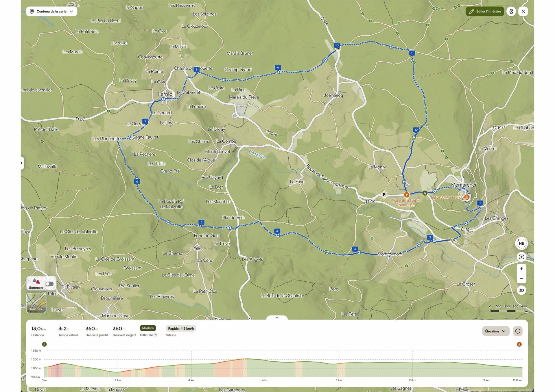Image resolution: width=555 pixels, height=392 pixels.
Task: Zoom in with the plus button
Action: [521, 269]
